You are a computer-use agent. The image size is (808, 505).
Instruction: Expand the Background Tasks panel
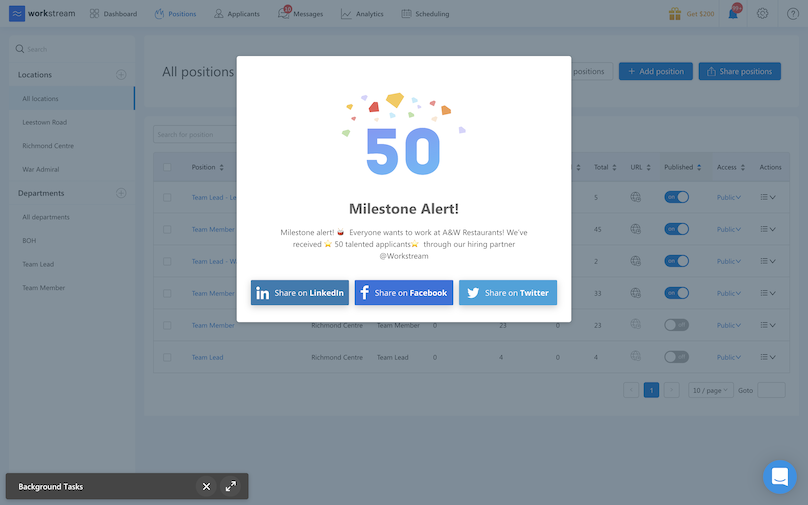[231, 486]
